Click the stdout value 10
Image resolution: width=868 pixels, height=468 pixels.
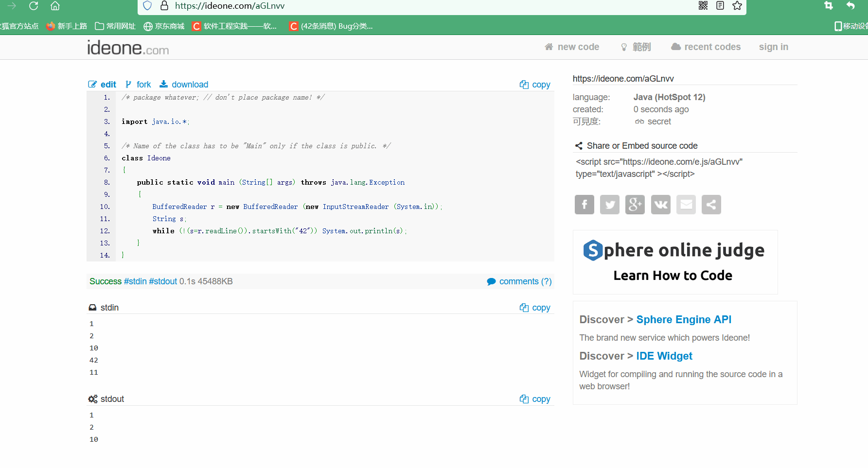[94, 439]
